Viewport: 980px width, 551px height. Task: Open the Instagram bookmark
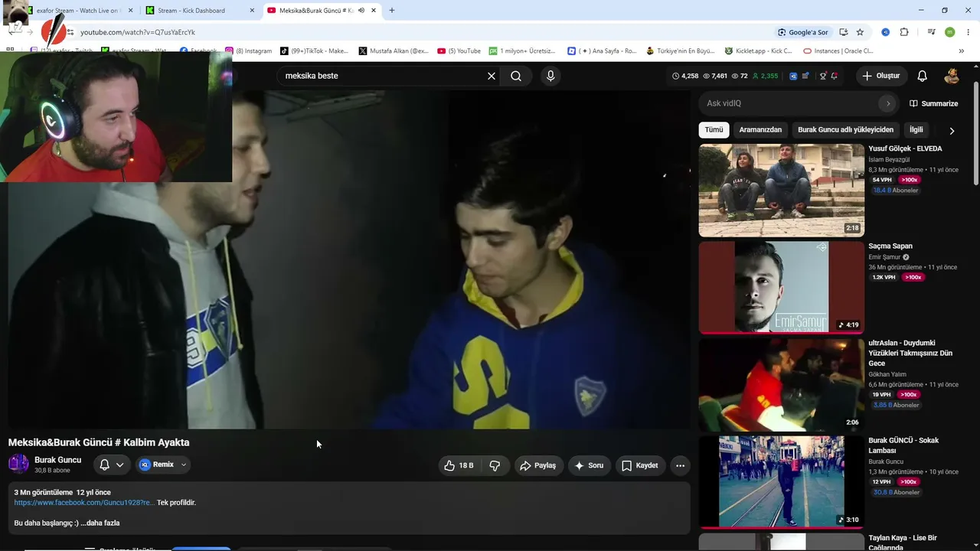point(249,51)
